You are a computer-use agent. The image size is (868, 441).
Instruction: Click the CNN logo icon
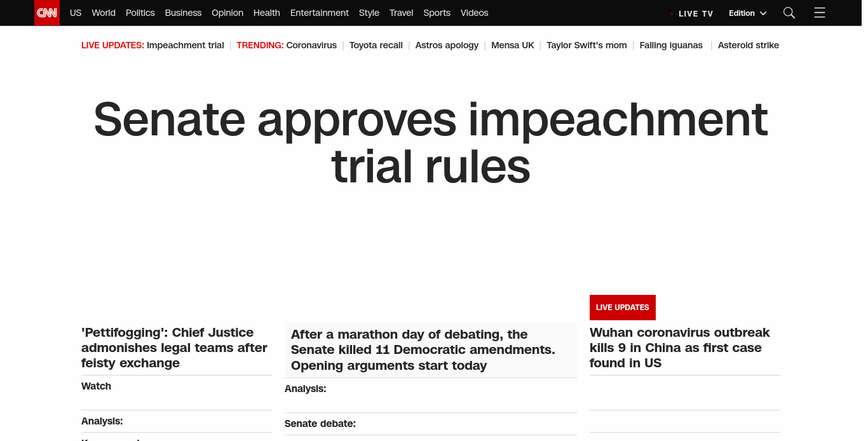46,13
